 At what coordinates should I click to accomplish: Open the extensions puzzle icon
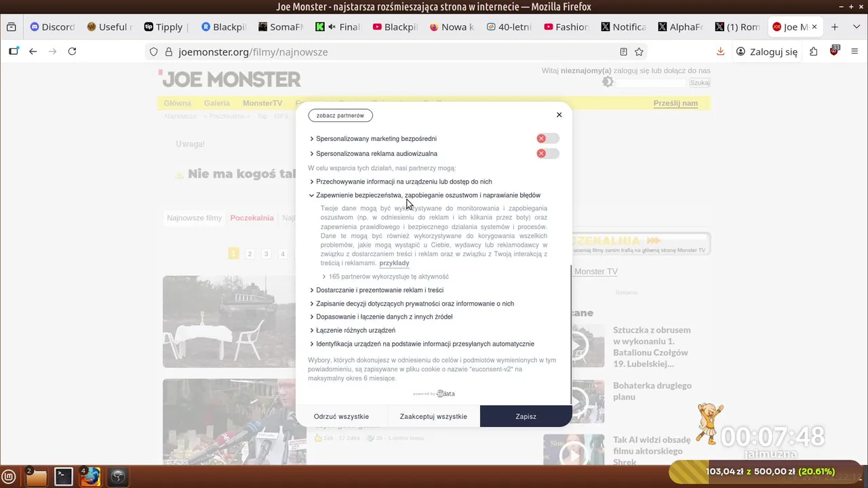(813, 52)
